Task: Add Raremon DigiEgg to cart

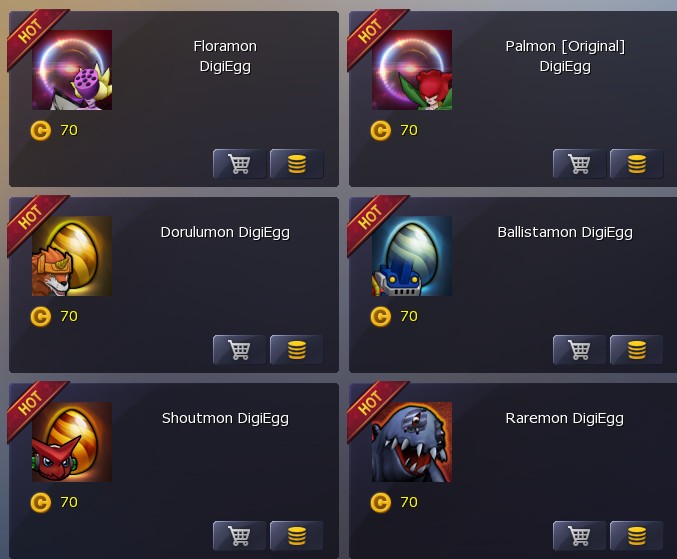Action: 579,536
